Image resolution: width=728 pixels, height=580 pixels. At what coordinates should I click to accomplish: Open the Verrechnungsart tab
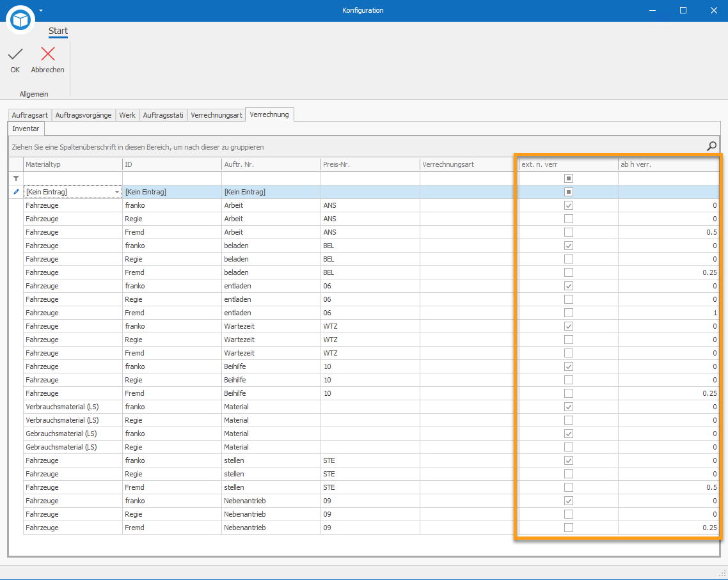tap(216, 115)
